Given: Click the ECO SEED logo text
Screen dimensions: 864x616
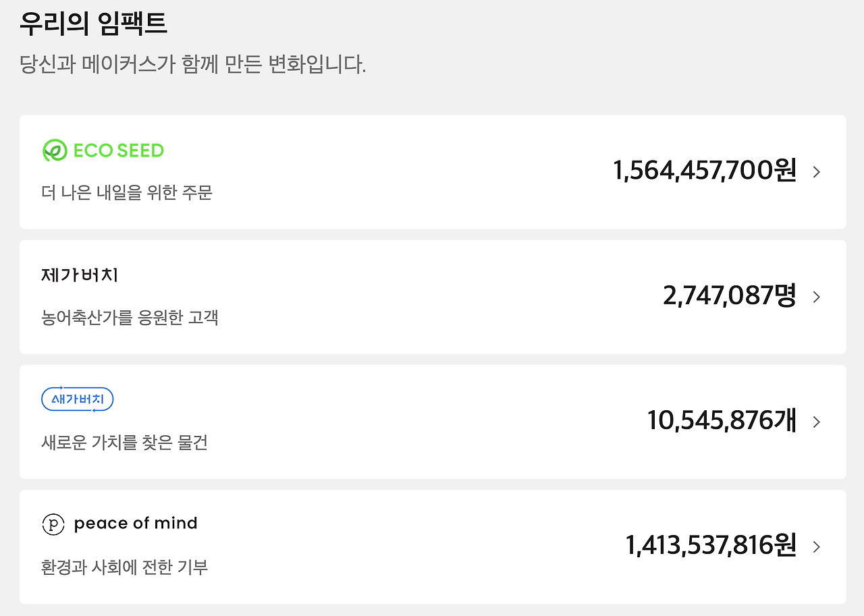Looking at the screenshot, I should (119, 150).
